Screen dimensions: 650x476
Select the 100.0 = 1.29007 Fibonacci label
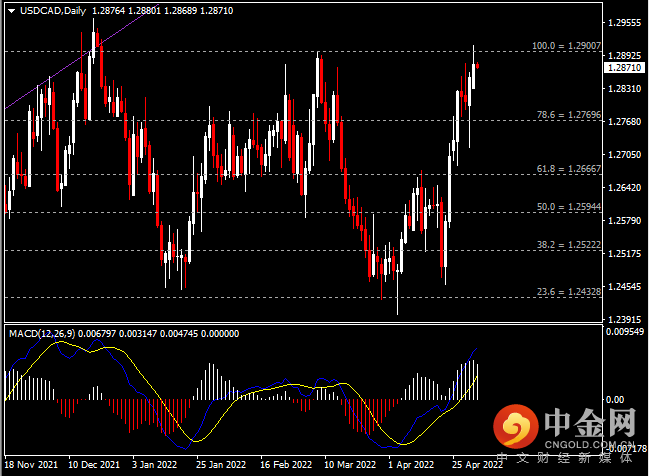pos(566,46)
